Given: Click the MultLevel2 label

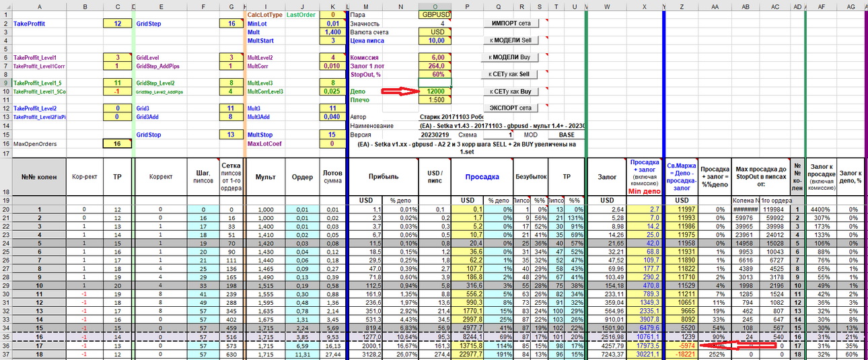Looking at the screenshot, I should click(x=264, y=57).
